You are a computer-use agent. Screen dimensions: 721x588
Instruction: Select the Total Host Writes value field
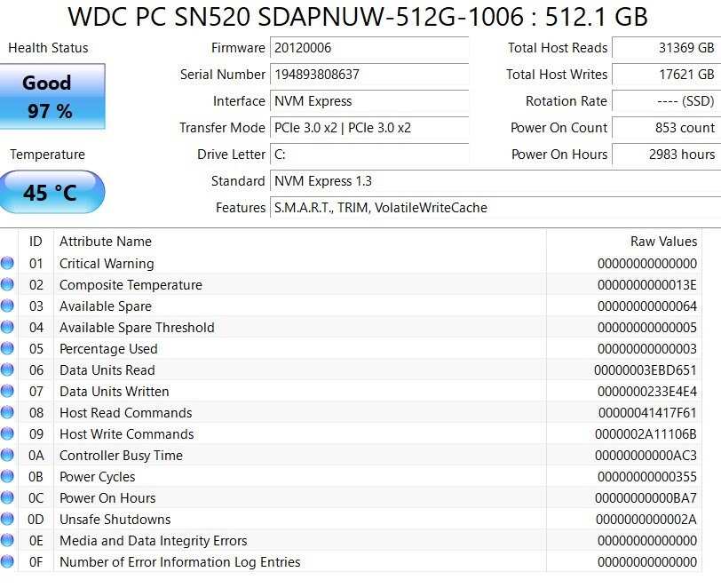[x=666, y=75]
